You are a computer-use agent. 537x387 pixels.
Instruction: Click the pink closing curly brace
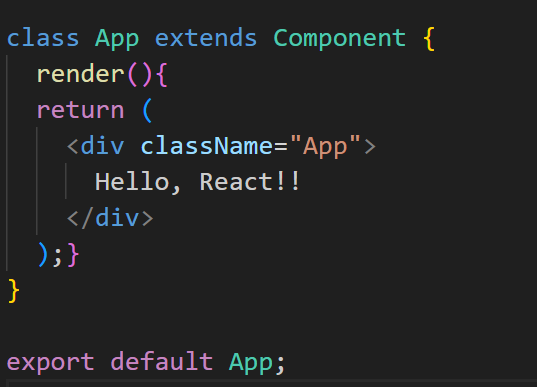(x=73, y=255)
